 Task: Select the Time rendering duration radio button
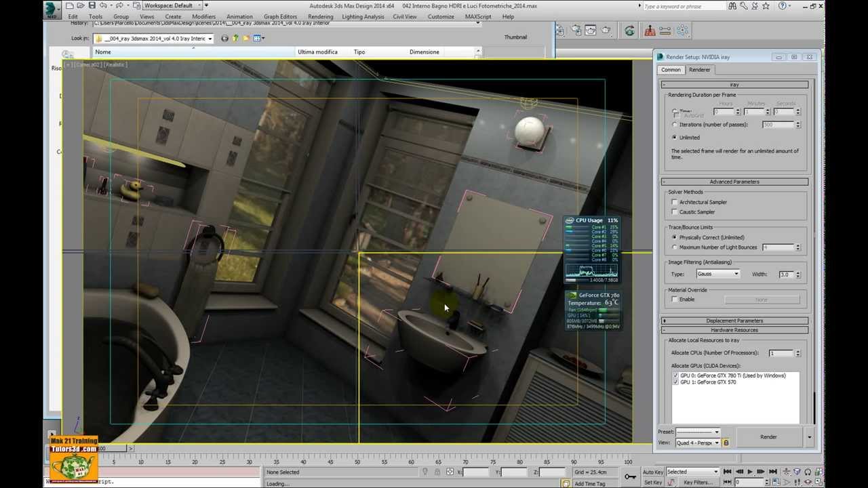(675, 111)
